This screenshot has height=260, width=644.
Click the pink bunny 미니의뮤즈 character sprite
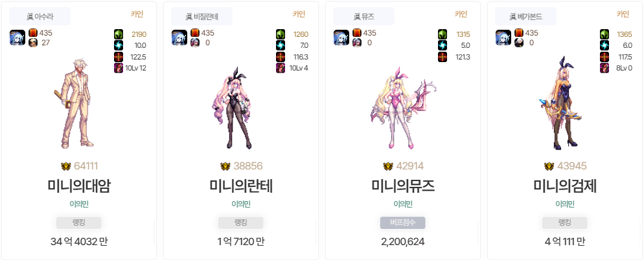pos(401,108)
